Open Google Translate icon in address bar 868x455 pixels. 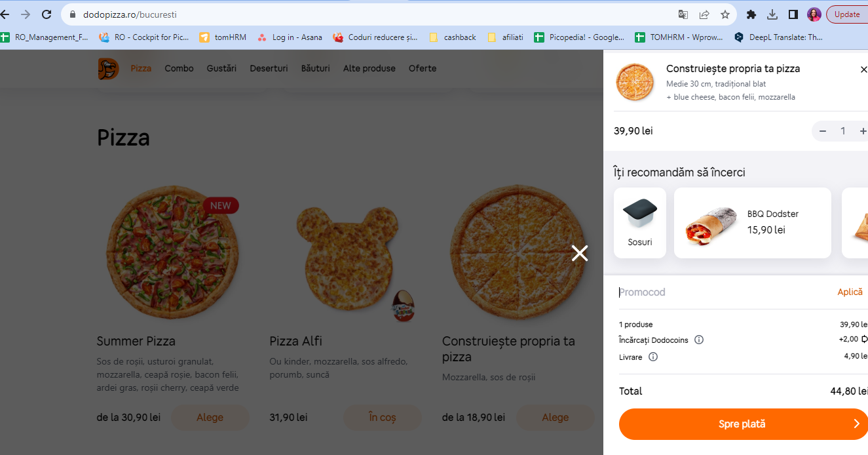(683, 13)
